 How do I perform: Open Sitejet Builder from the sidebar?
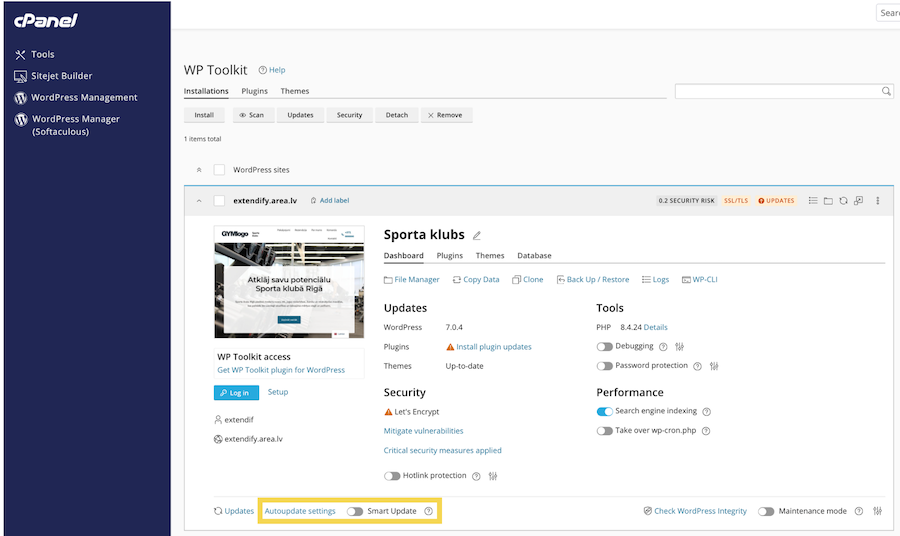tap(53, 76)
